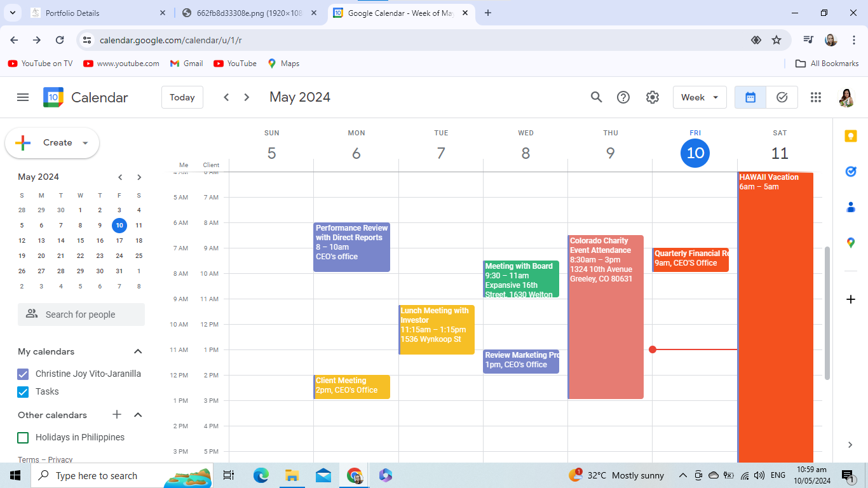Open Meeting with Board event
The height and width of the screenshot is (488, 868).
(x=521, y=279)
